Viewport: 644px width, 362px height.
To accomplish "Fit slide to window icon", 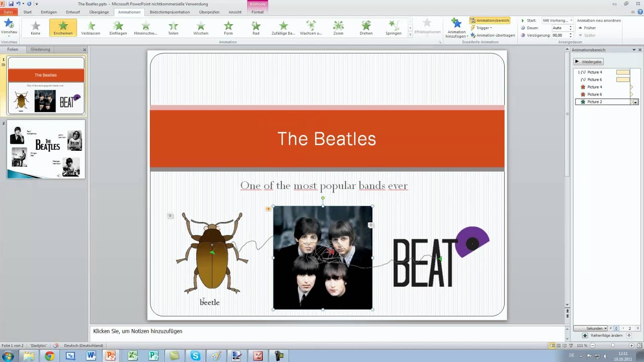I will tap(639, 345).
